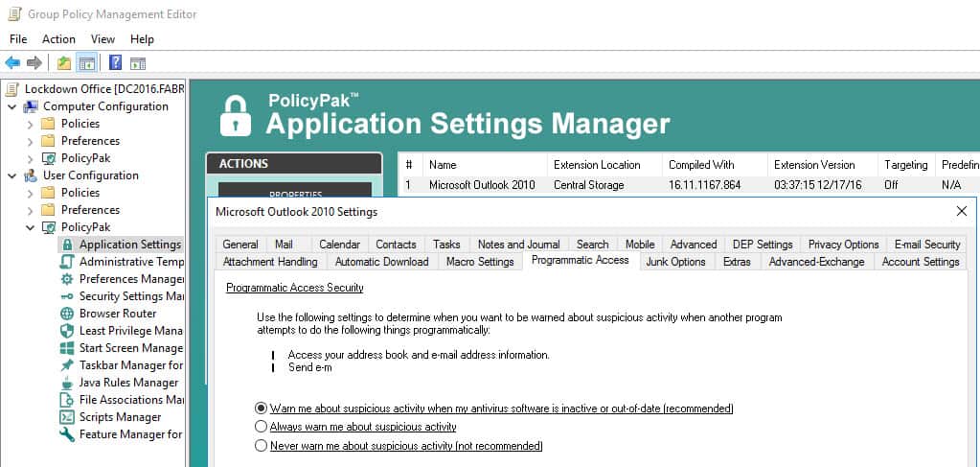
Task: Click the Start Screen Manager Windows icon
Action: (67, 348)
